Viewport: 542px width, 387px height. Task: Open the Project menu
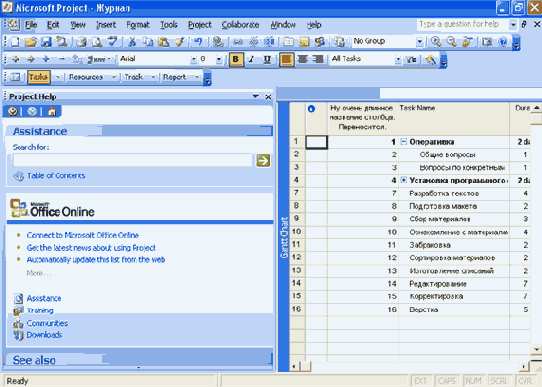click(x=199, y=25)
